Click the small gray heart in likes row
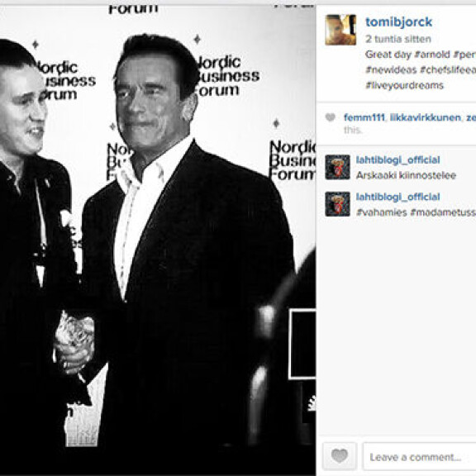 331,117
